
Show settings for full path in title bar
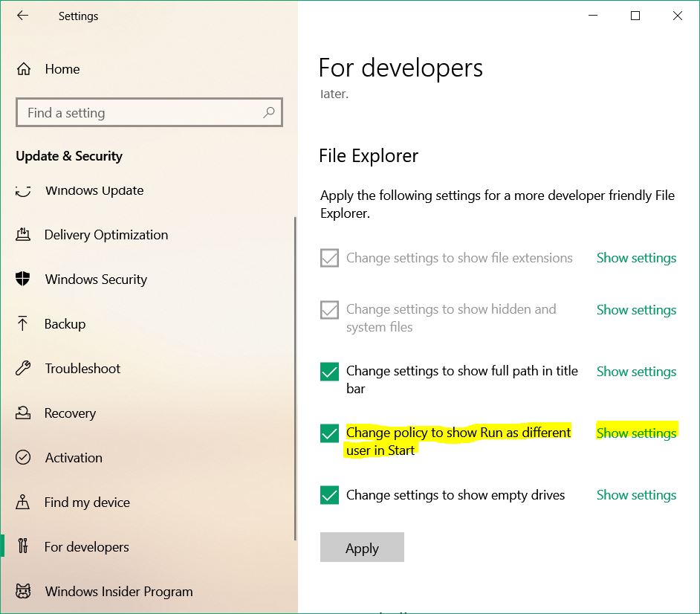[x=636, y=372]
